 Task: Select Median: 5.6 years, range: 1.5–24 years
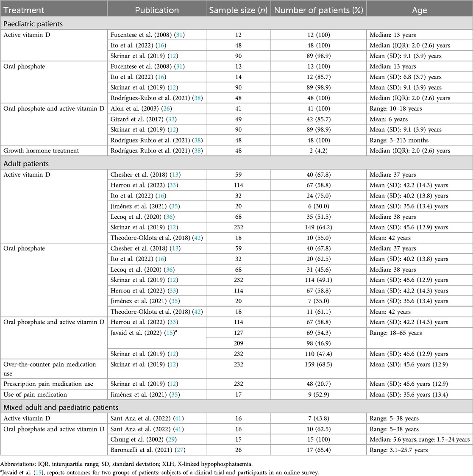(x=420, y=440)
